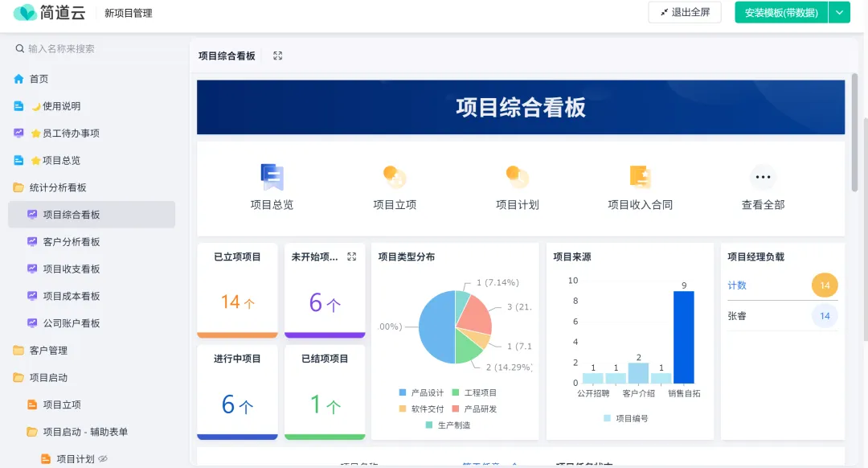Click the 安装模板(带数据) button
868x468 pixels.
781,12
